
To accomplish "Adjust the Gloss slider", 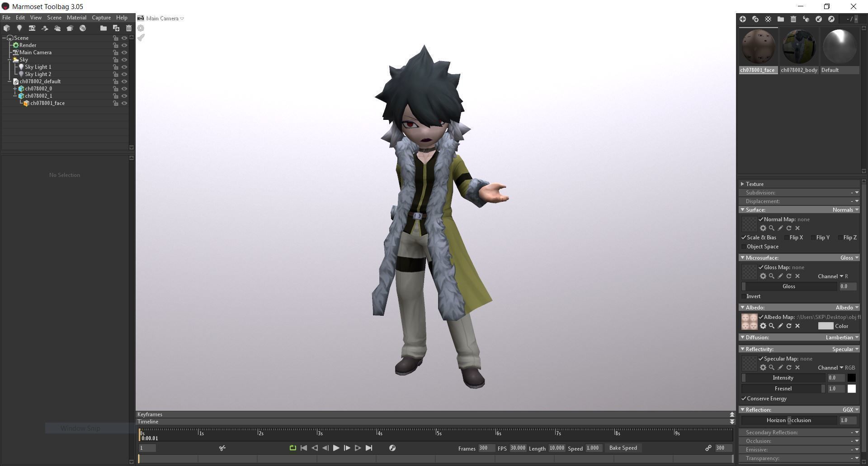I will 789,286.
